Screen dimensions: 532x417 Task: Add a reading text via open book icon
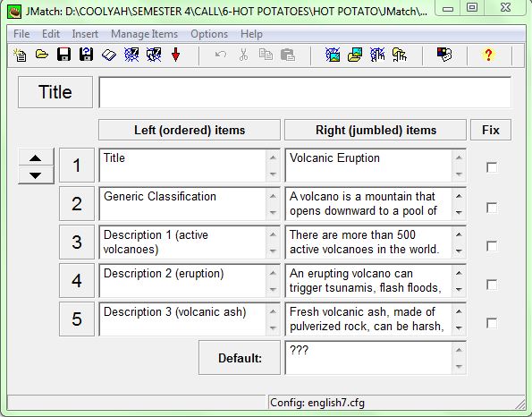click(x=108, y=55)
